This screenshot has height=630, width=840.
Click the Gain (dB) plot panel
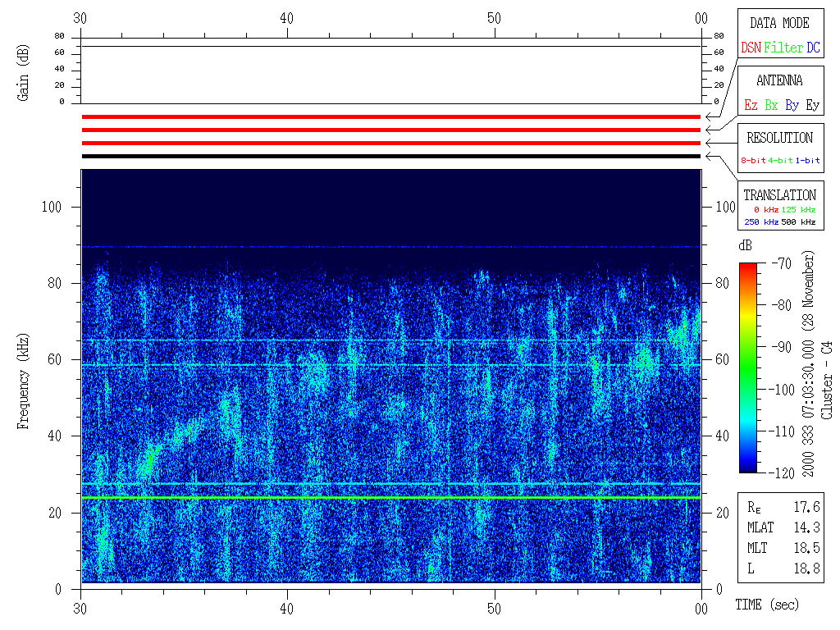[391, 70]
